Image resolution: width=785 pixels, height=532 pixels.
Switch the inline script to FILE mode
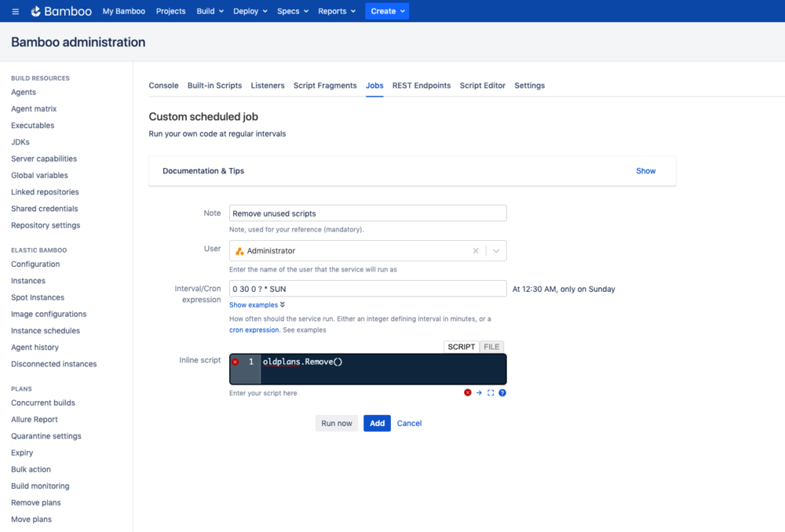click(x=491, y=347)
